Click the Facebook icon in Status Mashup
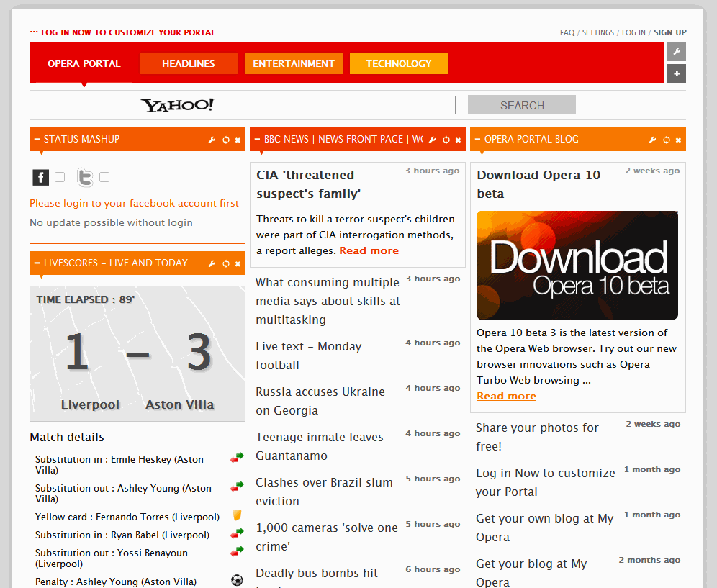 (40, 177)
